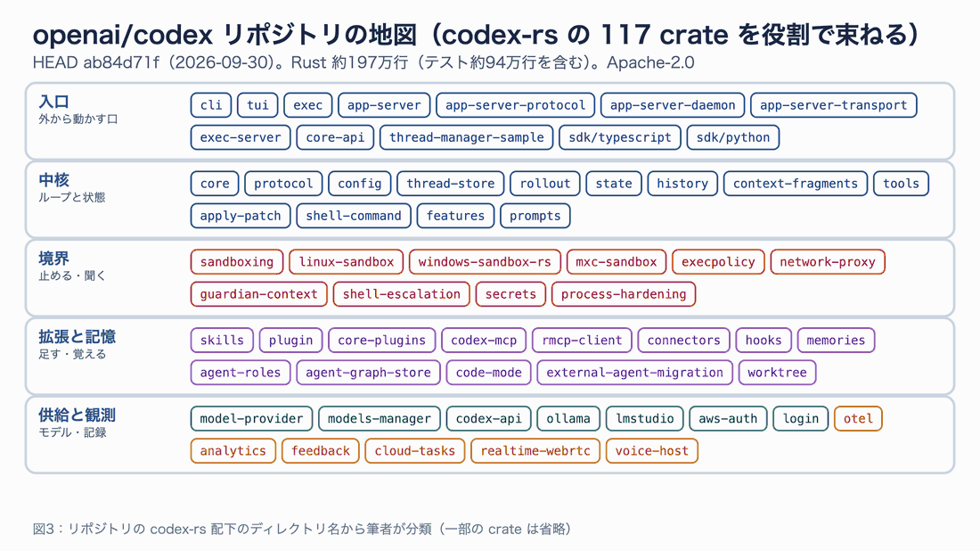Click the 'thread-store' box
The image size is (980, 551).
[451, 184]
